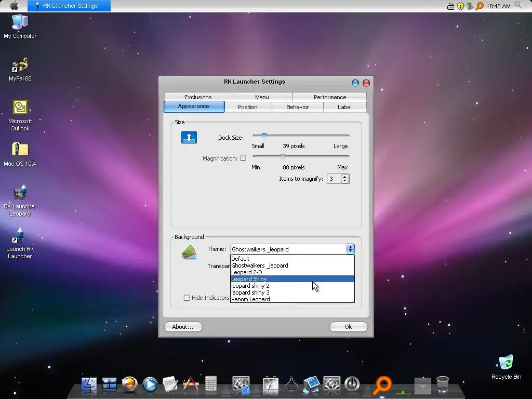Switch to the Exclusions tab

[198, 97]
